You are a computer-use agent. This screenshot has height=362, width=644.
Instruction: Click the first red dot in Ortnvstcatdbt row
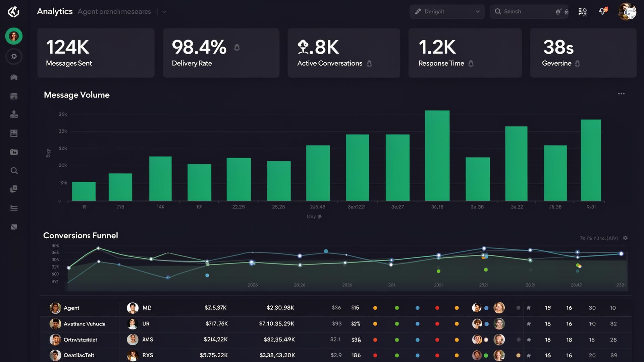[x=375, y=340]
